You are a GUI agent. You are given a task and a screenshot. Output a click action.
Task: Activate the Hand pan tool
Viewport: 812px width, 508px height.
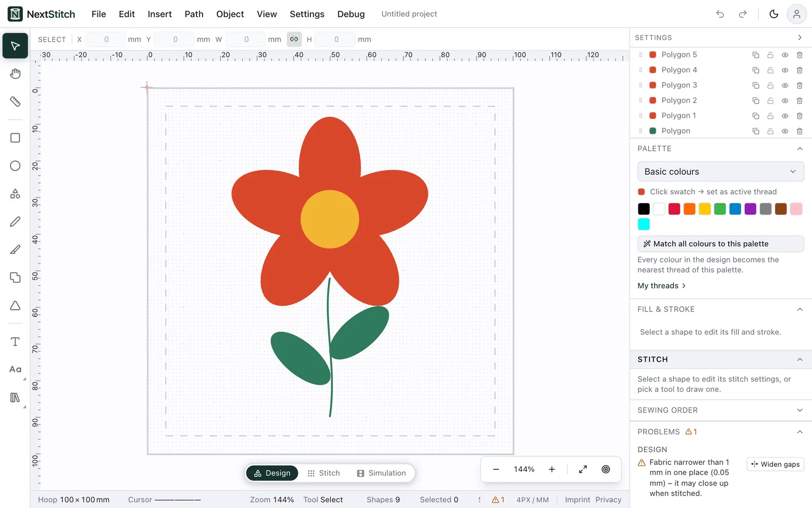pyautogui.click(x=15, y=74)
